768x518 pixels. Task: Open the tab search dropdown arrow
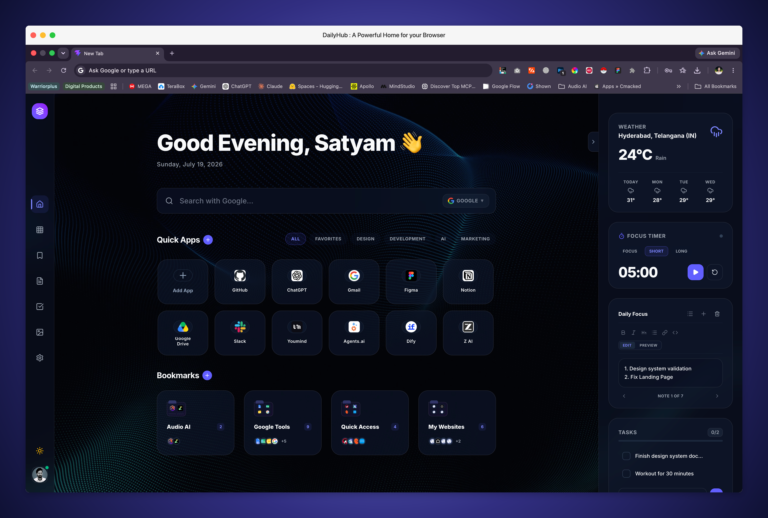[x=63, y=53]
